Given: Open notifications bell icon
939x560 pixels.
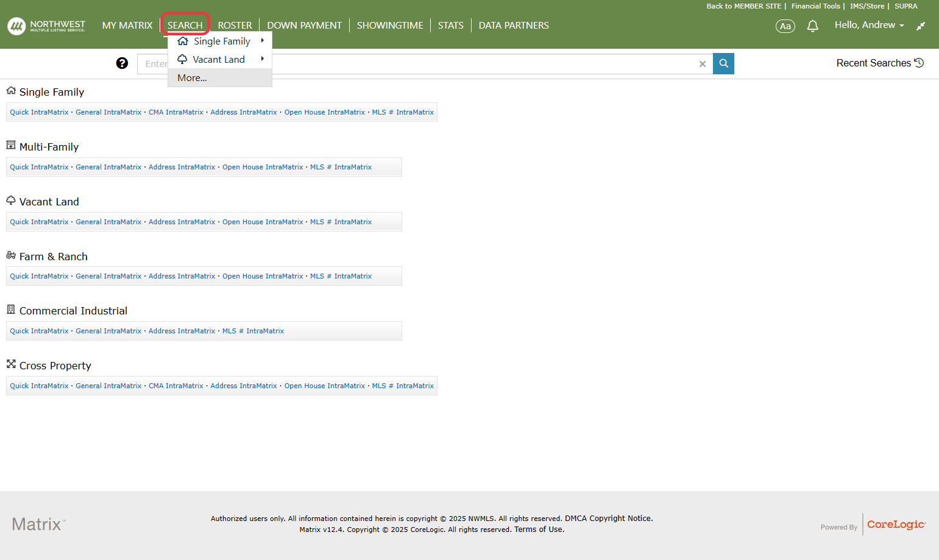Looking at the screenshot, I should 812,26.
